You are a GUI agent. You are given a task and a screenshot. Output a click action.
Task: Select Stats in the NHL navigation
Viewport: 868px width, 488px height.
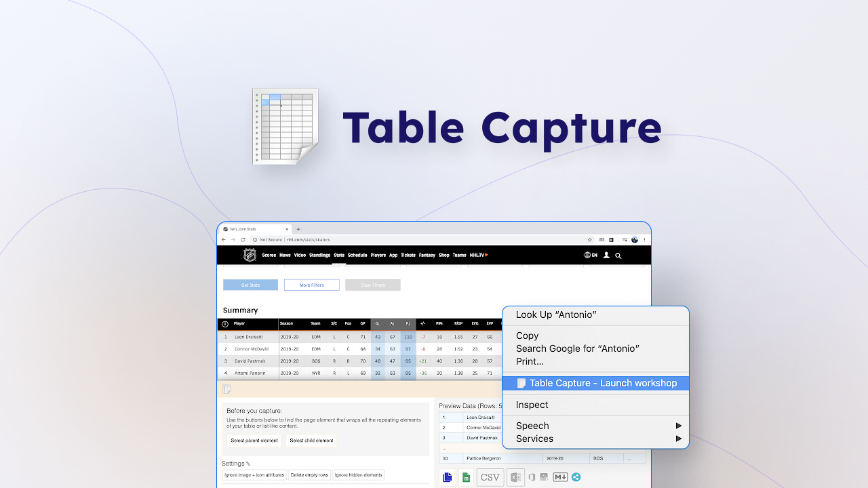[338, 256]
